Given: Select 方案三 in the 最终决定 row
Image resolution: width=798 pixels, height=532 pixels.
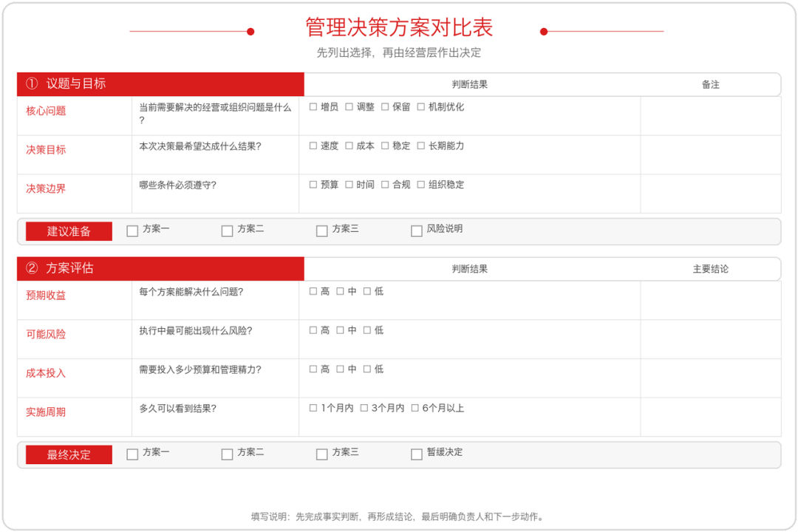Looking at the screenshot, I should (x=321, y=454).
